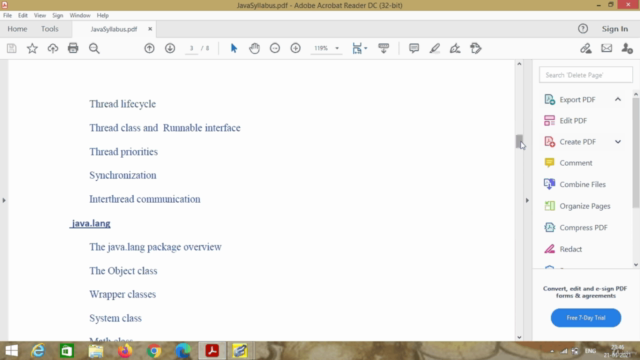Expand the Create PDF section chevron
Image resolution: width=640 pixels, height=360 pixels.
pos(618,142)
